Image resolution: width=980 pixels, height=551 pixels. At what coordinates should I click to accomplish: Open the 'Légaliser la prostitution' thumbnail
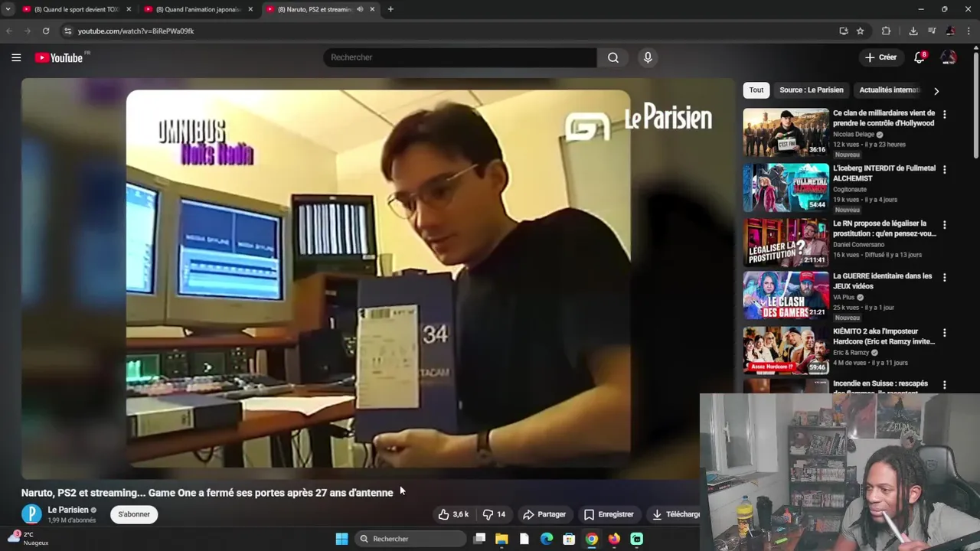[786, 243]
